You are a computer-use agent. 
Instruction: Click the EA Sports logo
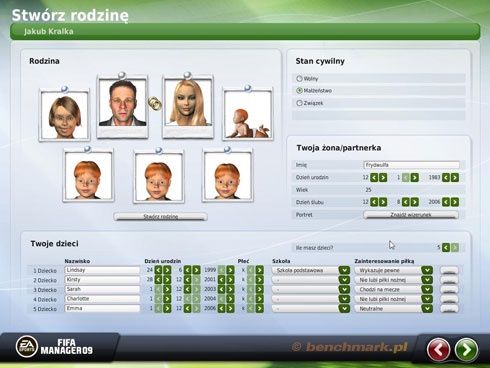click(27, 347)
